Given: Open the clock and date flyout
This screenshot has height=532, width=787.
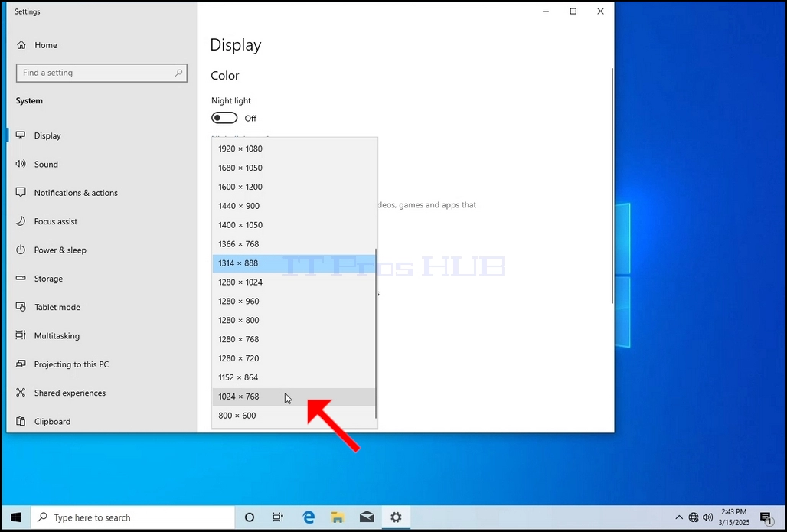Looking at the screenshot, I should pos(733,517).
